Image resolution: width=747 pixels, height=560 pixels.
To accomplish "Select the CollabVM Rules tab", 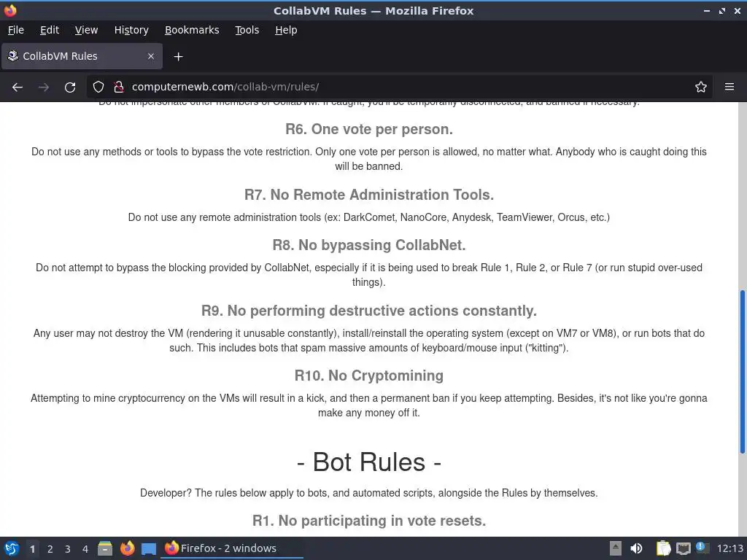I will point(82,56).
